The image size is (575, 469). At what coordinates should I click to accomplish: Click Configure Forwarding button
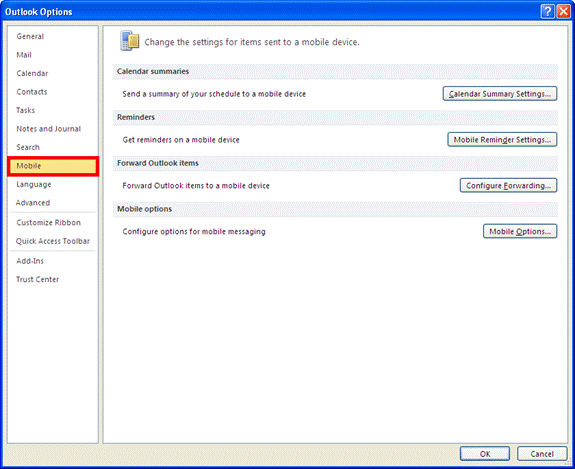click(x=508, y=185)
